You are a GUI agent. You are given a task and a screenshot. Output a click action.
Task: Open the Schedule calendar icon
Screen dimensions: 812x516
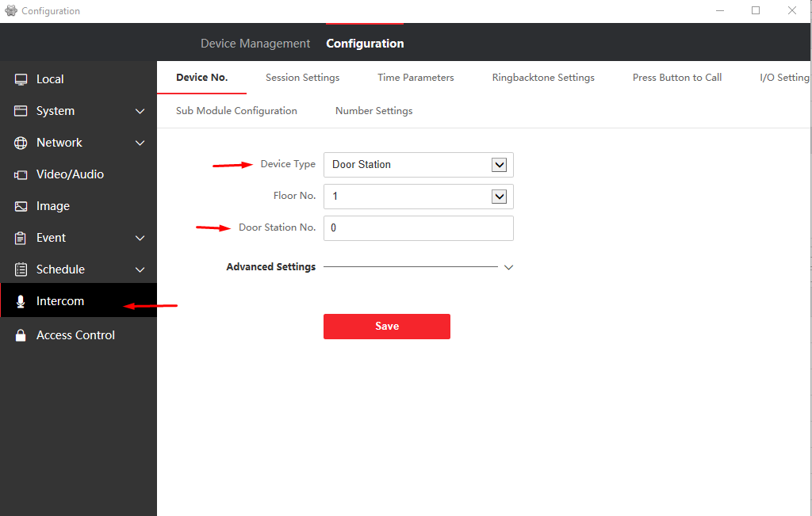point(21,269)
